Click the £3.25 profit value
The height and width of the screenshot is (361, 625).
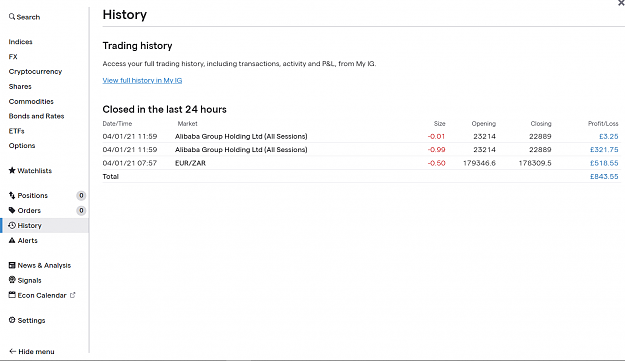coord(609,136)
